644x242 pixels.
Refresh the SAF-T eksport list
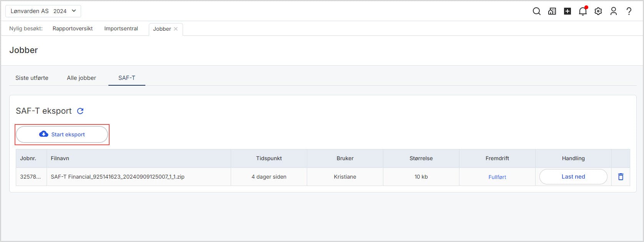click(80, 111)
